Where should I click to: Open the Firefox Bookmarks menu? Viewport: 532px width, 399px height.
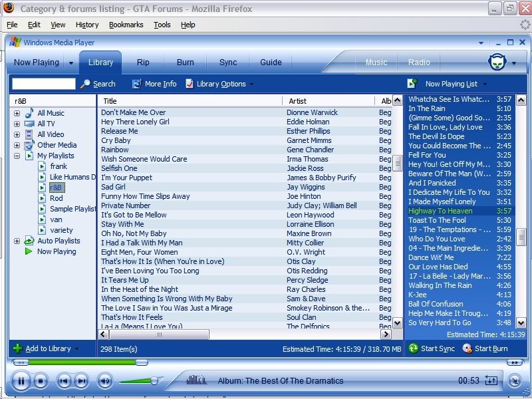point(126,25)
